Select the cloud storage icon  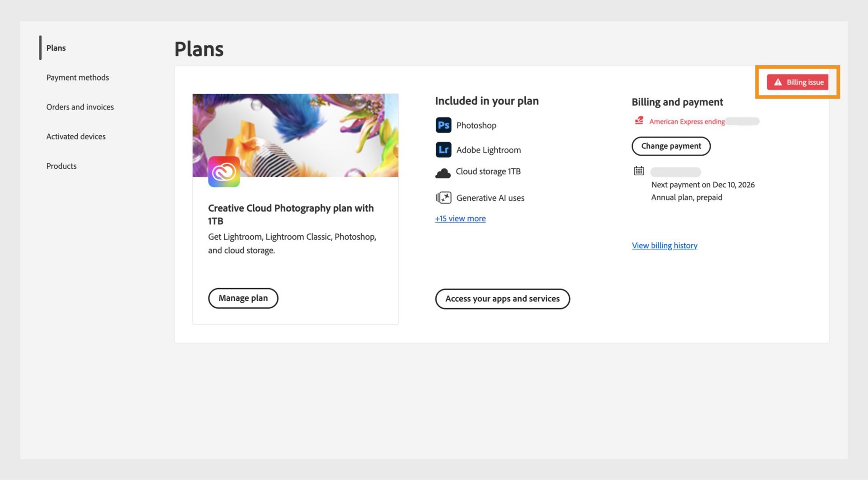pyautogui.click(x=443, y=172)
